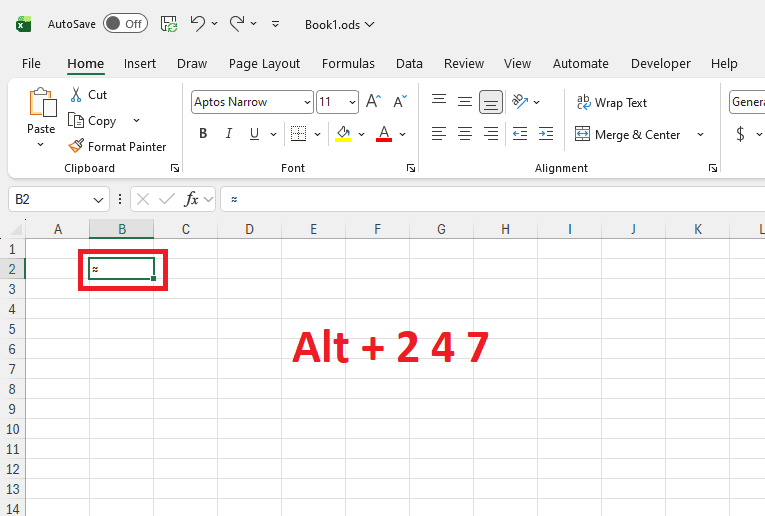Click the Paste clipboard icon
The height and width of the screenshot is (516, 765).
pyautogui.click(x=42, y=102)
